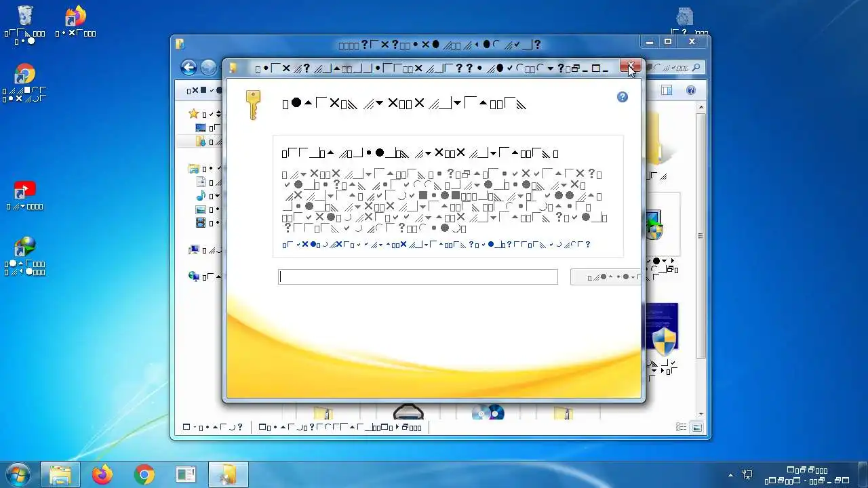This screenshot has width=868, height=488.
Task: Select the green globe downloader desktop shortcut
Action: [x=24, y=247]
